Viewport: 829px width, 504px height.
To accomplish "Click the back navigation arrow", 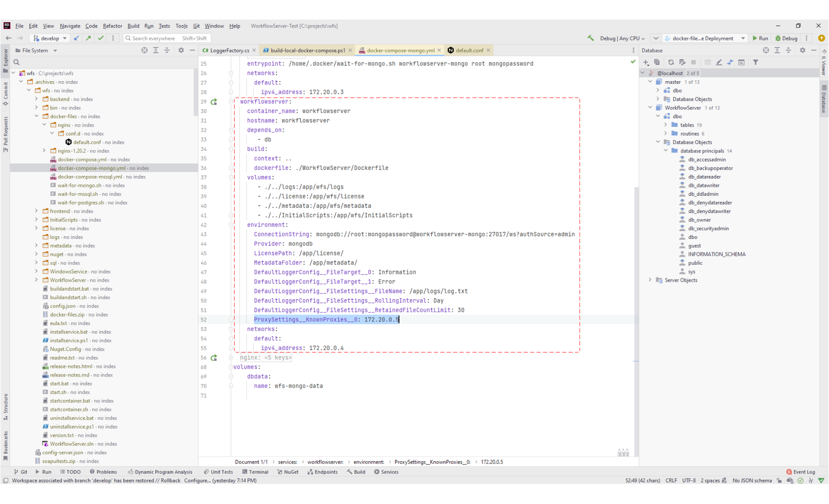I will click(x=9, y=38).
